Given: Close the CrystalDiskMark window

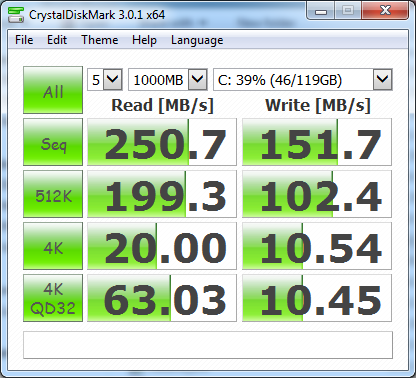Looking at the screenshot, I should tap(385, 11).
